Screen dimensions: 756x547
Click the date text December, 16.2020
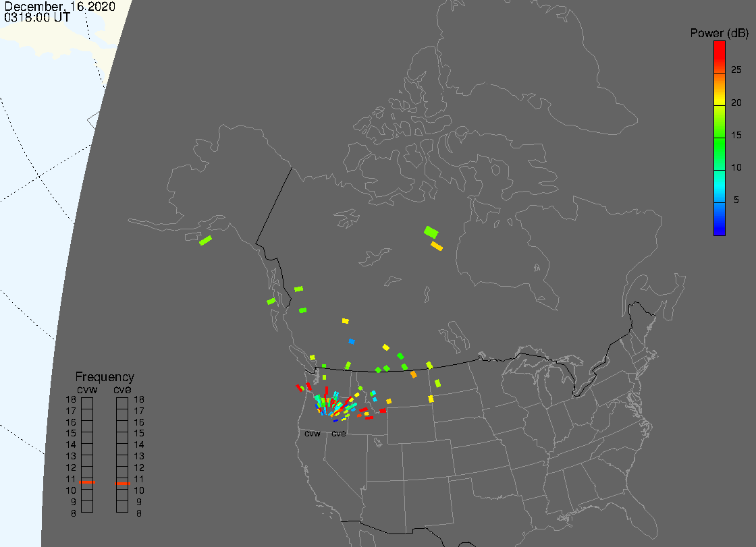pyautogui.click(x=60, y=6)
